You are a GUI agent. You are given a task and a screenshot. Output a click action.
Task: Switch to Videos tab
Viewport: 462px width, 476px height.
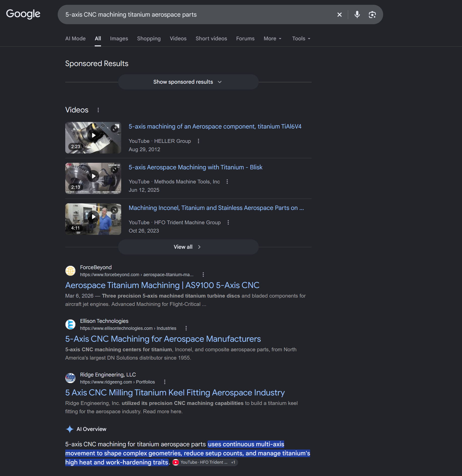tap(178, 39)
